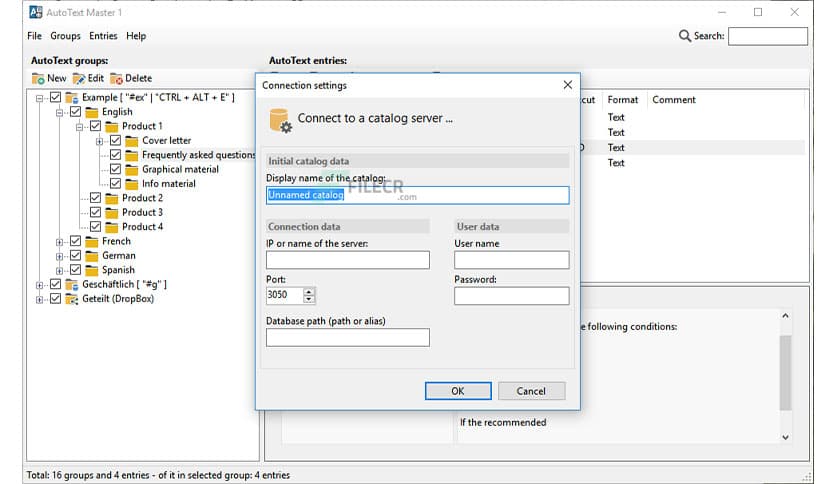This screenshot has width=836, height=484.
Task: Click the search magnifier icon
Action: [x=685, y=36]
